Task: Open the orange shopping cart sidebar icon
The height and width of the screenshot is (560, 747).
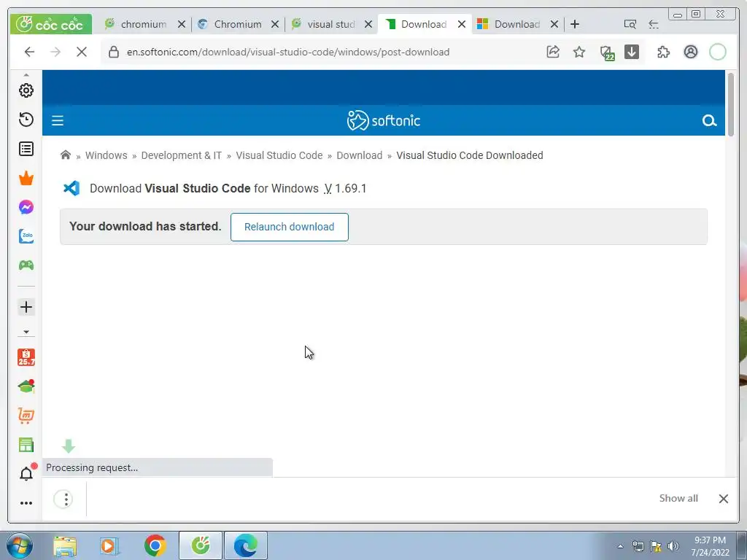Action: tap(26, 416)
